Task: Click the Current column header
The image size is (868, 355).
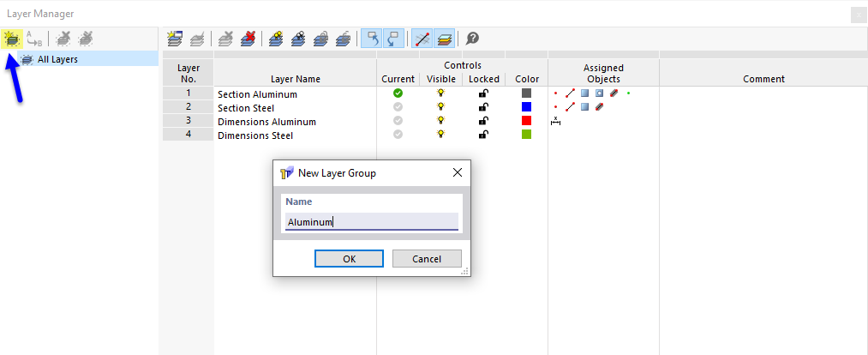Action: [398, 79]
